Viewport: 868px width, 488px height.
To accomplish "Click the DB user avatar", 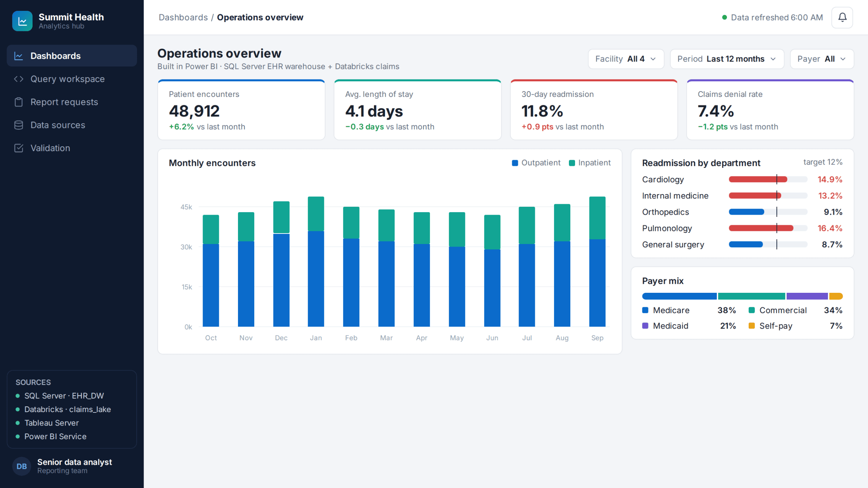I will pyautogui.click(x=22, y=466).
